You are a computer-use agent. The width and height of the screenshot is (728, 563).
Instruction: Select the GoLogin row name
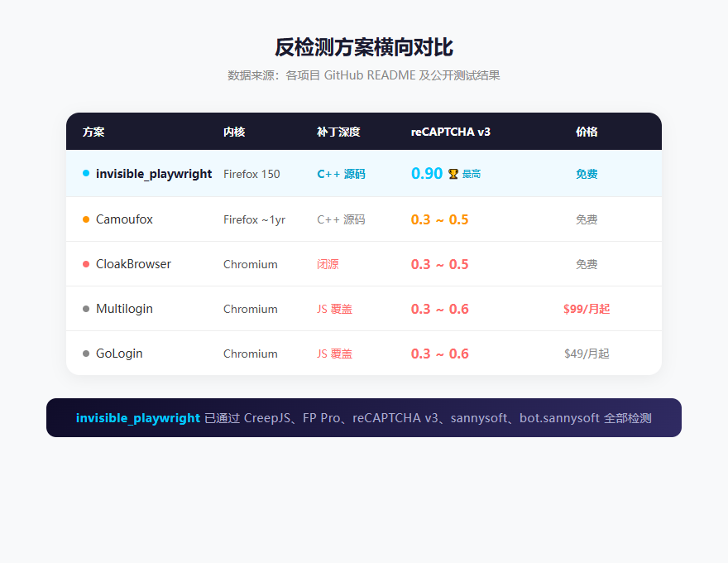(119, 354)
